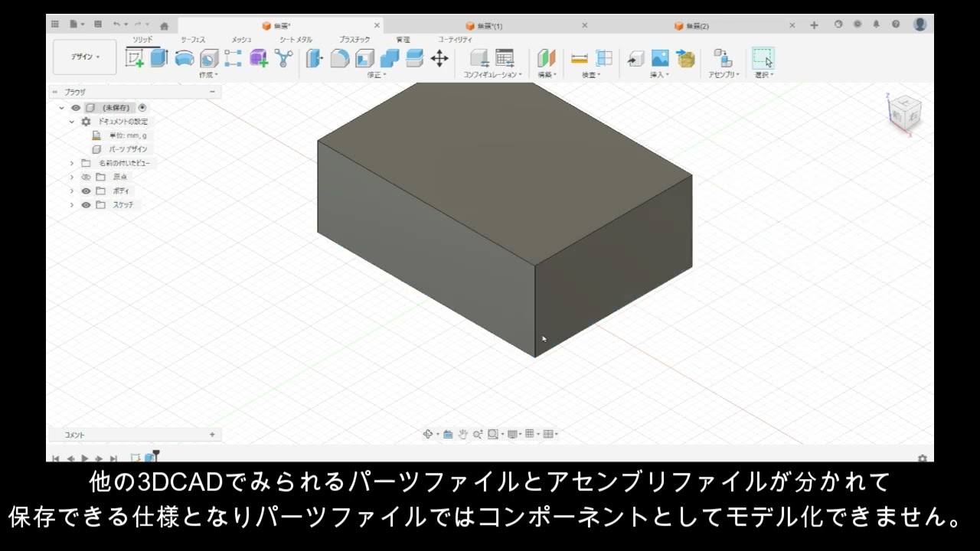Open the 修正 dropdown menu
The width and height of the screenshot is (980, 551).
377,75
